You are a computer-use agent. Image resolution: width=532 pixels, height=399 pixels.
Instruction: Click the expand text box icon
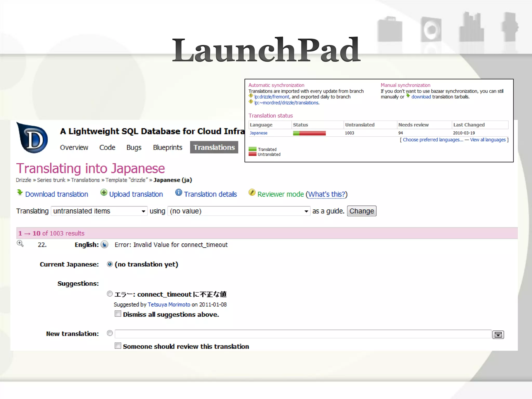pos(498,335)
